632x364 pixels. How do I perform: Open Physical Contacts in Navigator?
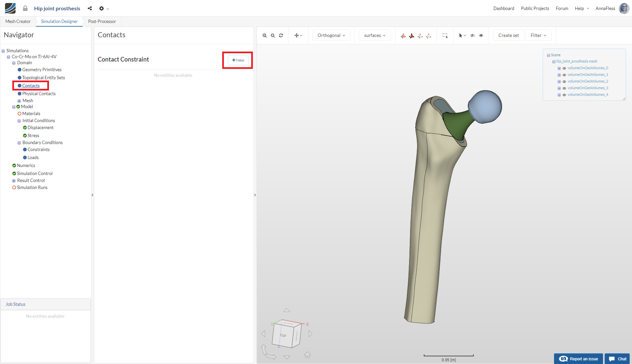39,93
